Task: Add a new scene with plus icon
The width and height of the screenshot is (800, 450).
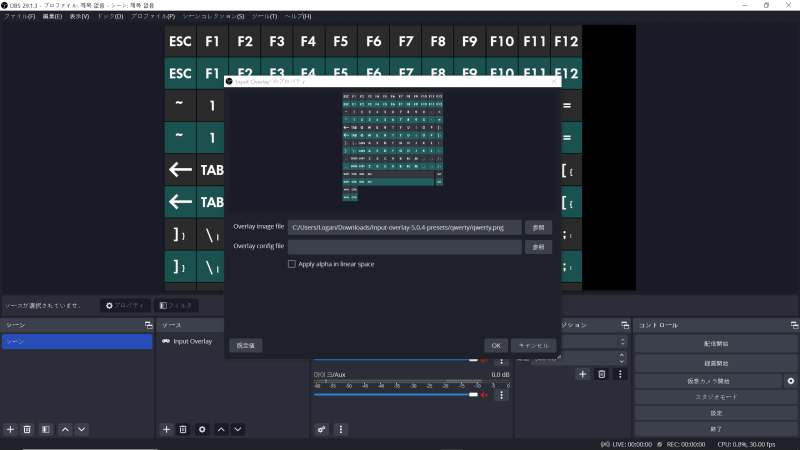Action: tap(10, 429)
